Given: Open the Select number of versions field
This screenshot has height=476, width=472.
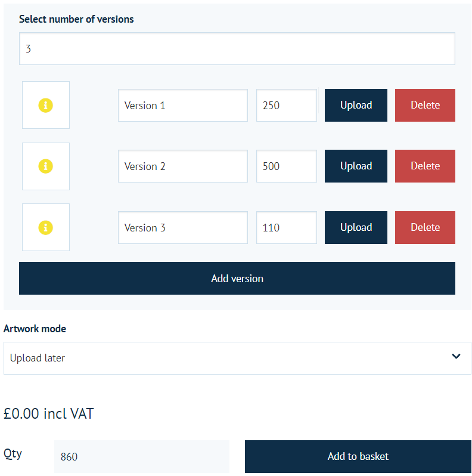Looking at the screenshot, I should [237, 48].
